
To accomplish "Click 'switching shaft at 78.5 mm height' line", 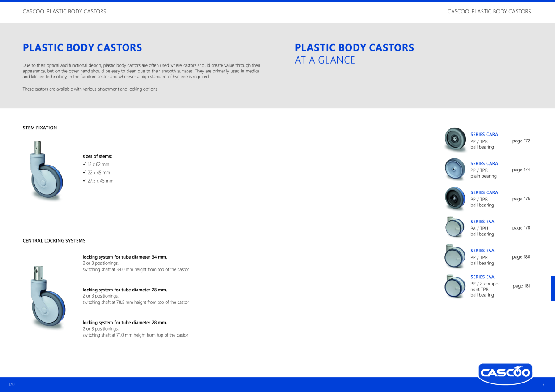I will [x=136, y=303].
